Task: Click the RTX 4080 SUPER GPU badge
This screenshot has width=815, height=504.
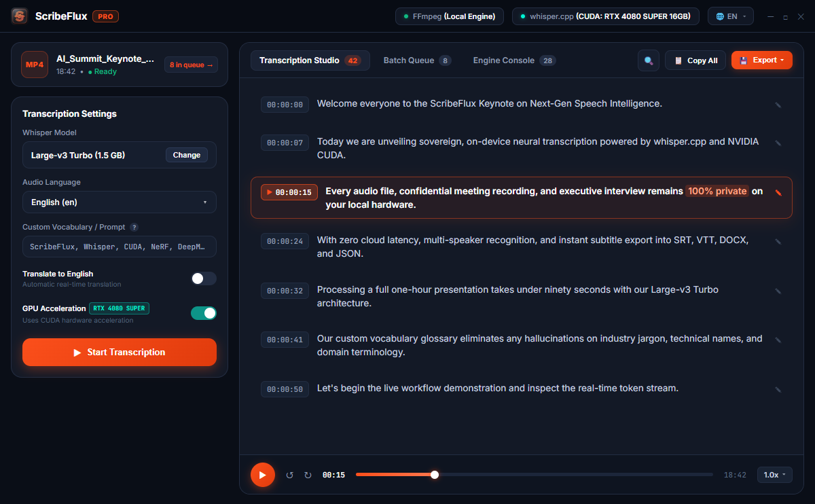Action: [119, 308]
